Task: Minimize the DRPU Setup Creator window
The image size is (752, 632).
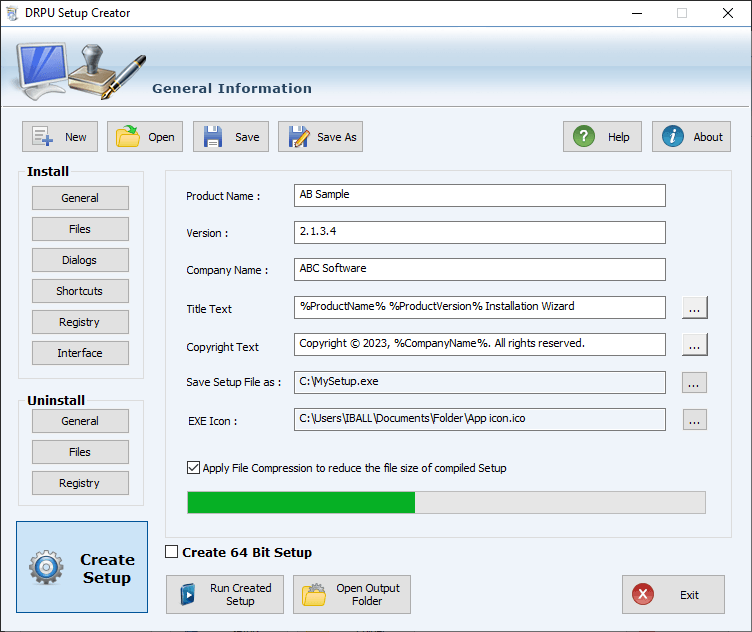Action: click(637, 13)
